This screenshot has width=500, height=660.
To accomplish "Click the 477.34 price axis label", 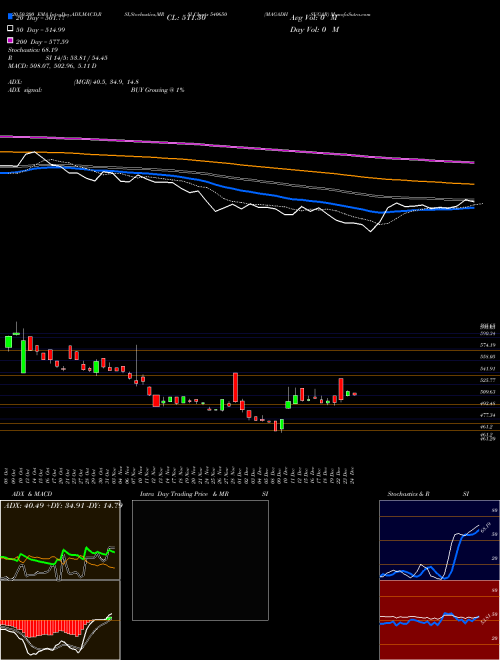I will 488,415.
